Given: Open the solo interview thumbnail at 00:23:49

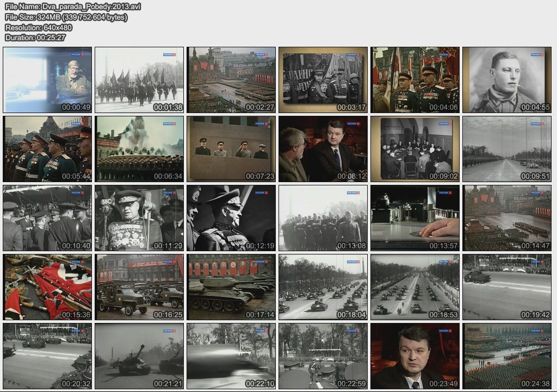Looking at the screenshot, I should pyautogui.click(x=415, y=356).
